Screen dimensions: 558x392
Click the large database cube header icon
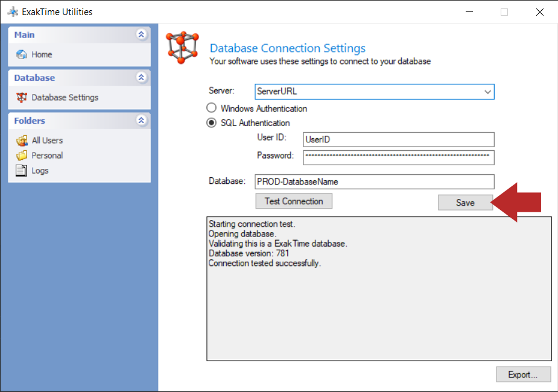(182, 47)
